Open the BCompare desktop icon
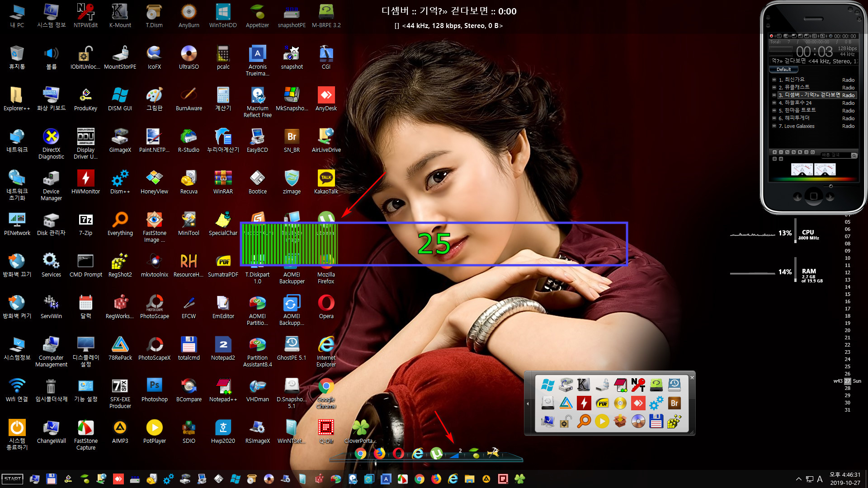 point(189,390)
